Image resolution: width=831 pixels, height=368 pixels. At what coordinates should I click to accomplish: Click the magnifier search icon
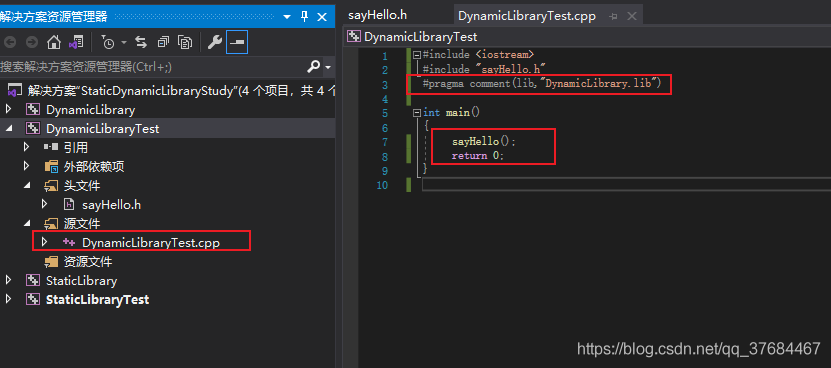pos(314,67)
